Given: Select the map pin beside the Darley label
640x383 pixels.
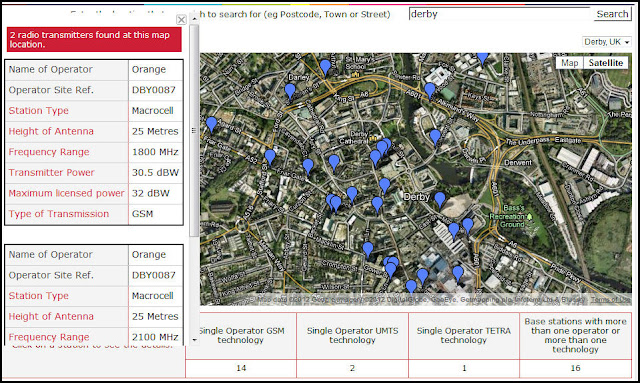Looking at the screenshot, I should click(290, 91).
